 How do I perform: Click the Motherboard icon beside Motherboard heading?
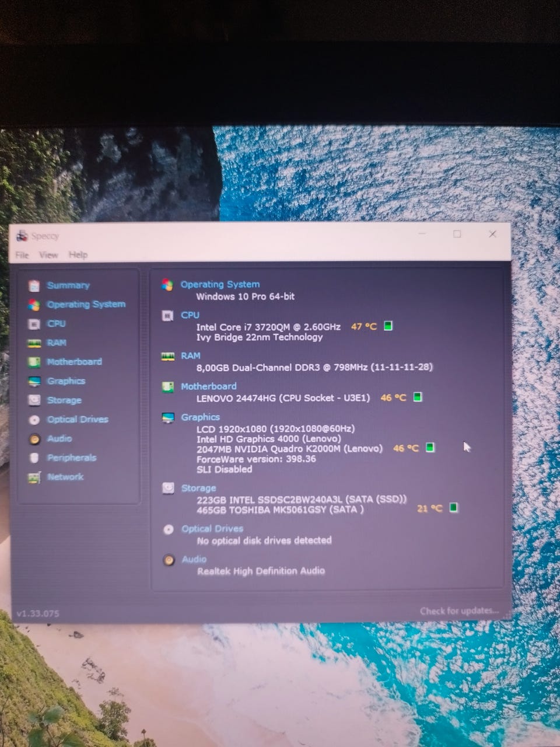(167, 387)
